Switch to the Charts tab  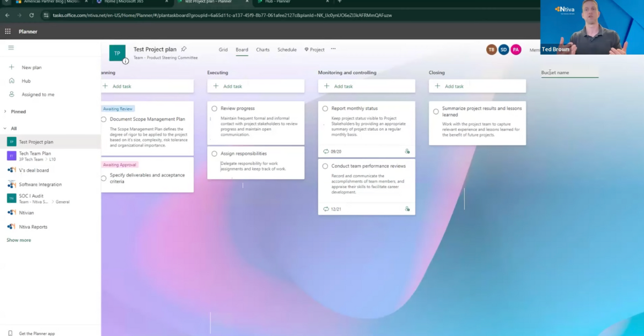tap(262, 49)
